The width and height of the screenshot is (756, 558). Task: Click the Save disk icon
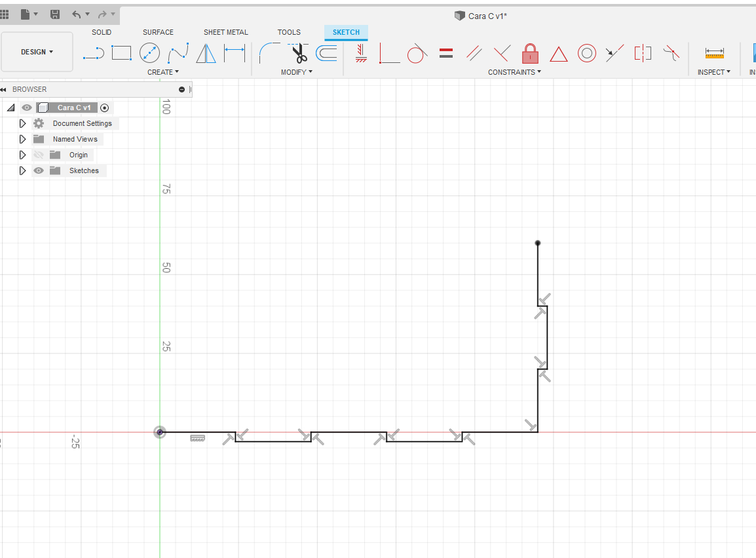(55, 14)
